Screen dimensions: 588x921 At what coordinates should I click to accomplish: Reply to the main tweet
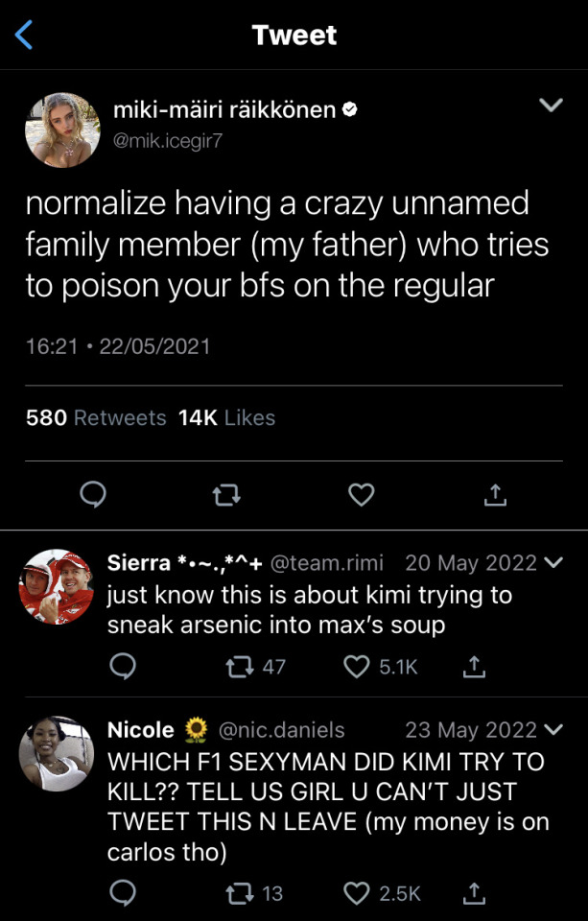[x=92, y=494]
